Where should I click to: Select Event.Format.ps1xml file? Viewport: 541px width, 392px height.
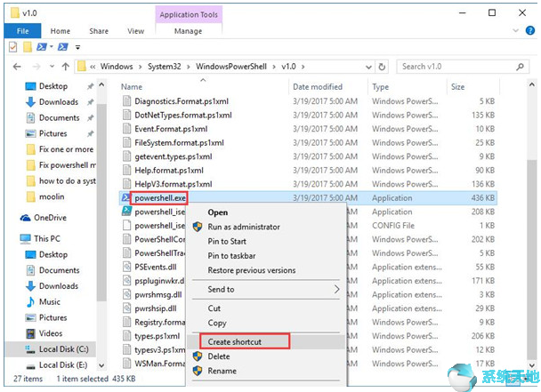coord(171,129)
